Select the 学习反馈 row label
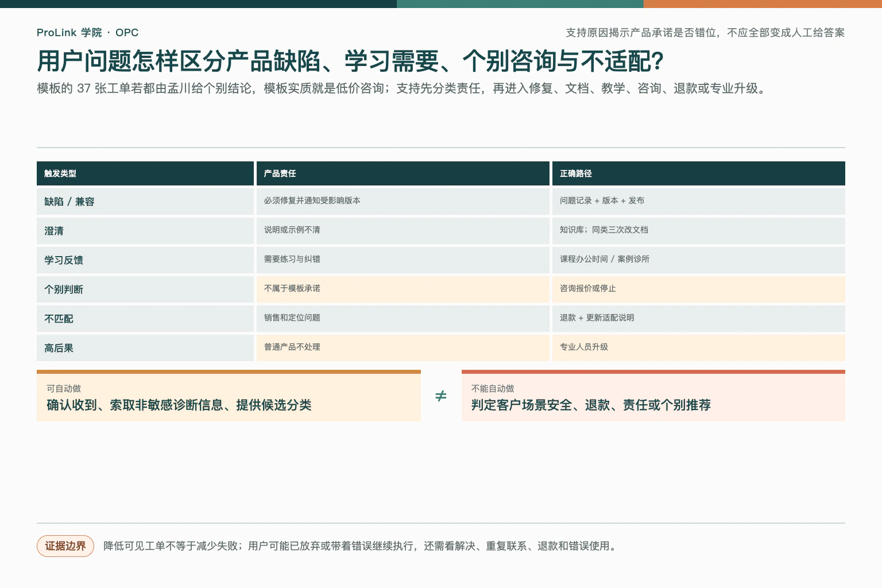This screenshot has height=588, width=882. coord(145,260)
